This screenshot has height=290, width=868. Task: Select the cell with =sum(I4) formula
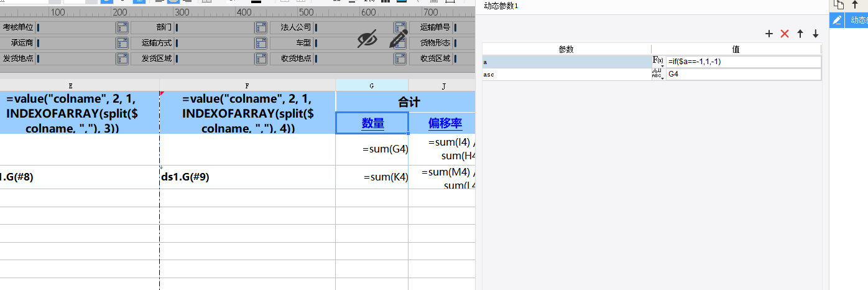pyautogui.click(x=442, y=149)
